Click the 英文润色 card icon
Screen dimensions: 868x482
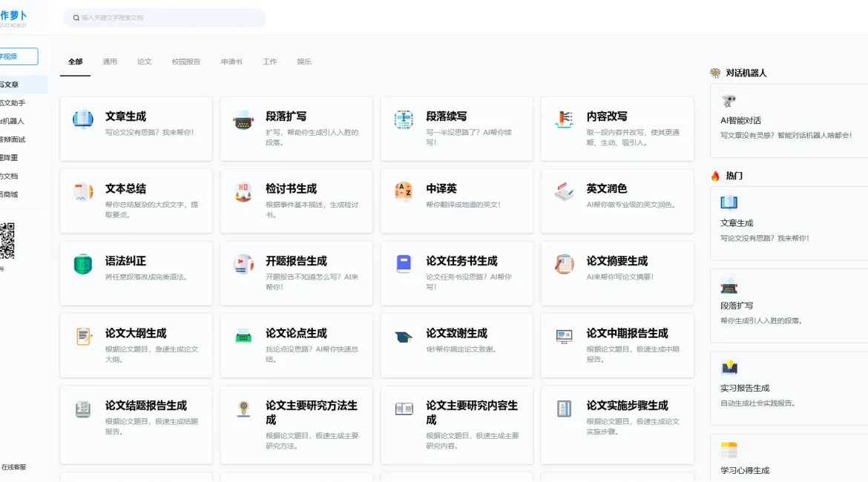point(564,191)
